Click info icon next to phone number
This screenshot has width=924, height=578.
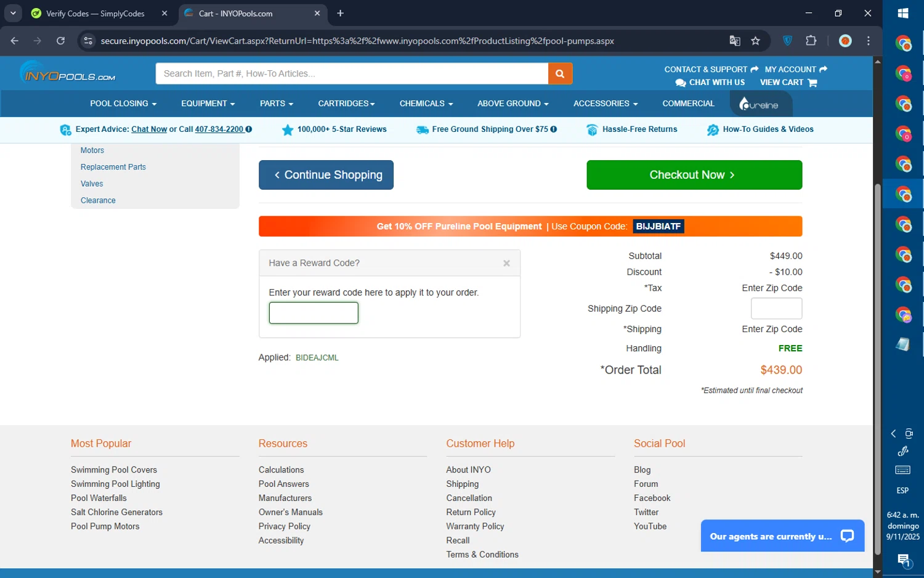pos(249,129)
